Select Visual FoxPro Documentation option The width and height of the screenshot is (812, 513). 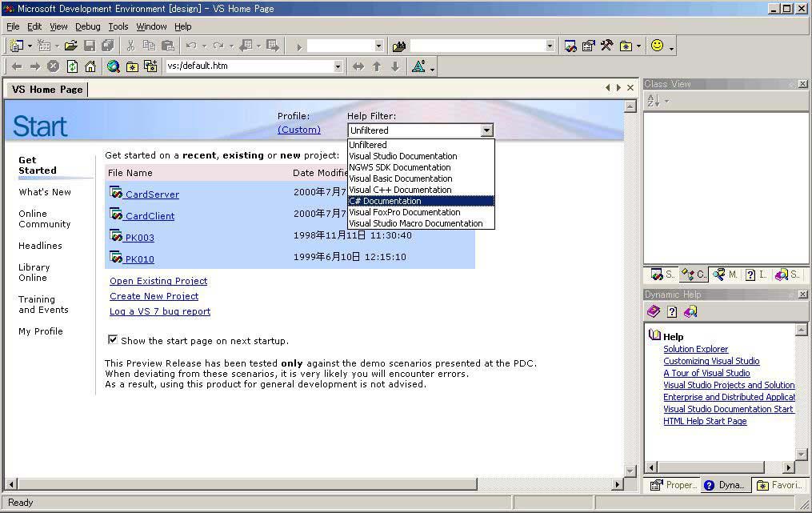(x=421, y=212)
